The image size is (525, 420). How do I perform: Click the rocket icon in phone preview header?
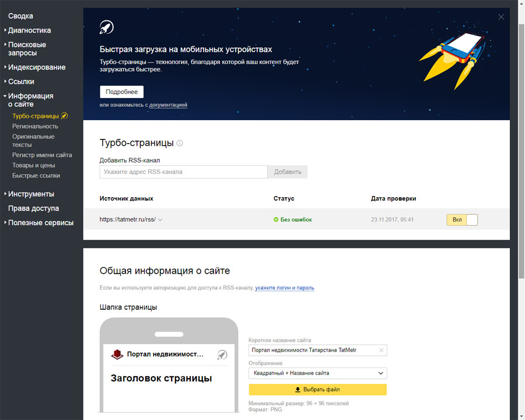[x=222, y=355]
